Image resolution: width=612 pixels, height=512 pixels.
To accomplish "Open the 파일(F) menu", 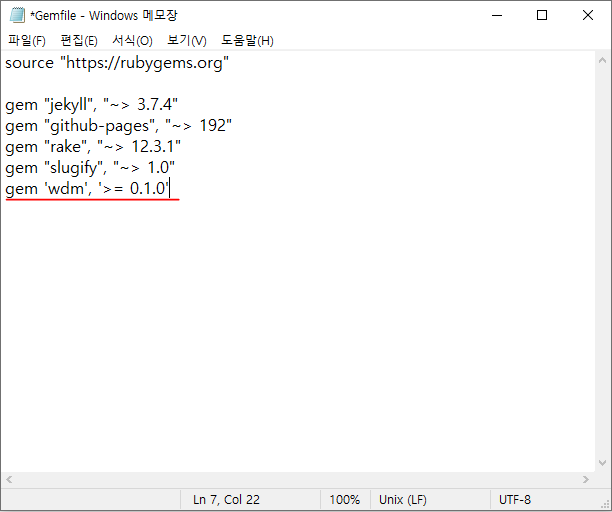I will (27, 41).
